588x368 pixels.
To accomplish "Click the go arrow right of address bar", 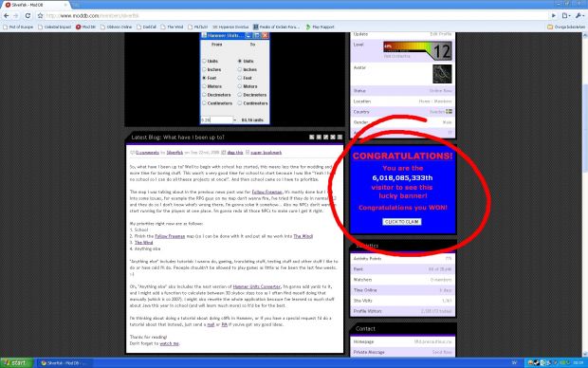I will [x=554, y=16].
